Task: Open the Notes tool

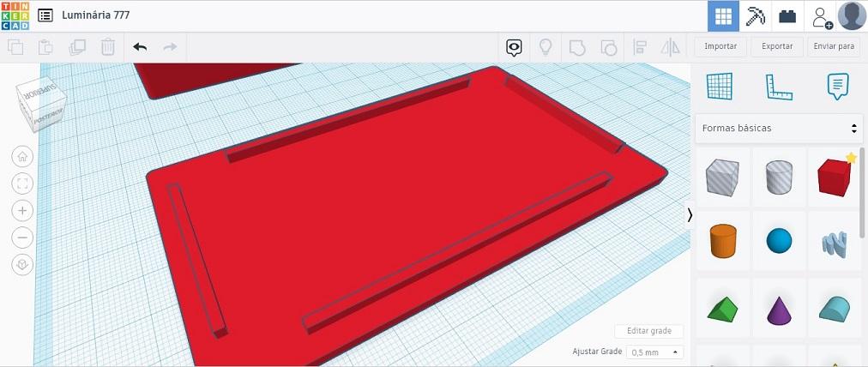Action: pyautogui.click(x=838, y=87)
